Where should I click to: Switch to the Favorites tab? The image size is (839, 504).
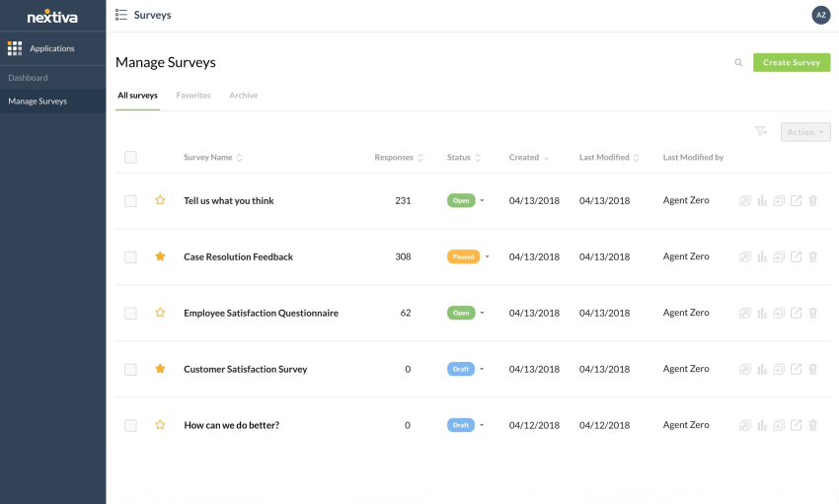click(x=193, y=96)
